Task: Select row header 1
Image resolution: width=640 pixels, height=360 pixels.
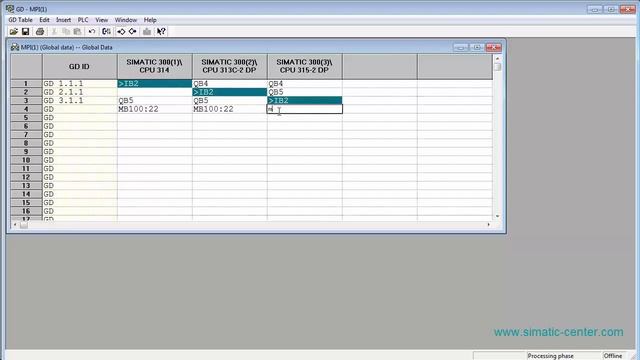Action: click(26, 84)
